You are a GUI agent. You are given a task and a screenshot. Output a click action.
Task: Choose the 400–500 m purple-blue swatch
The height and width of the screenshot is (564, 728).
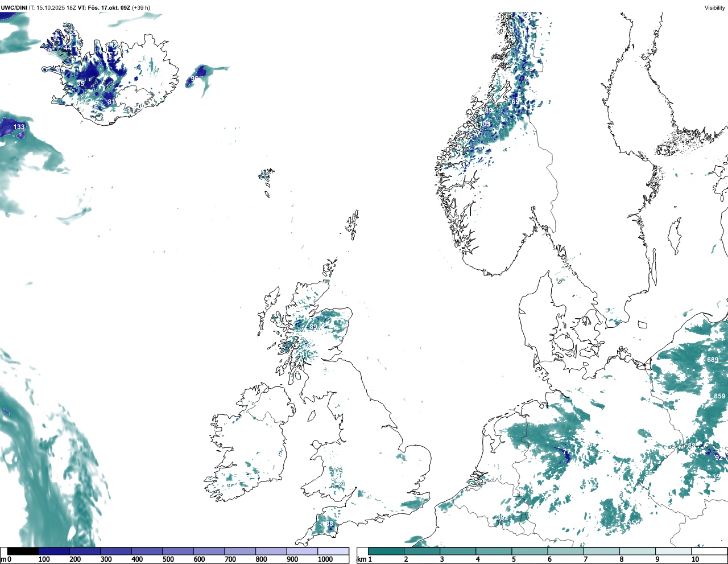point(147,551)
